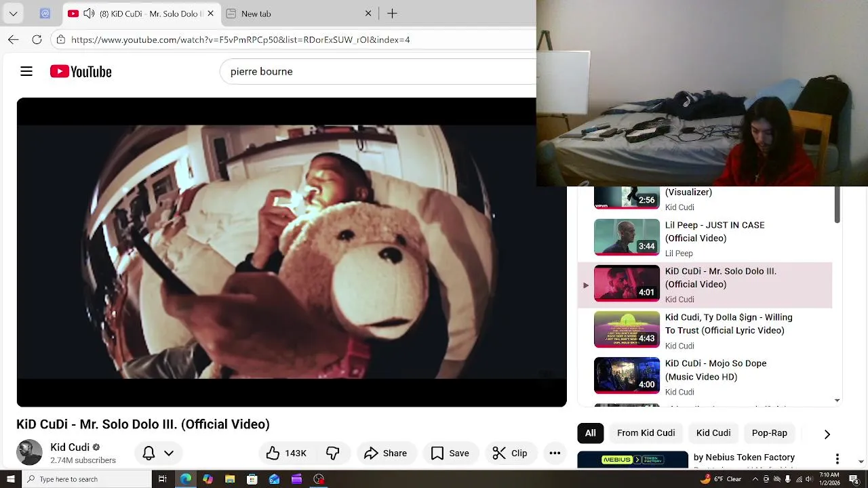The width and height of the screenshot is (868, 488).
Task: Open the volume speaker tray icon
Action: click(809, 479)
